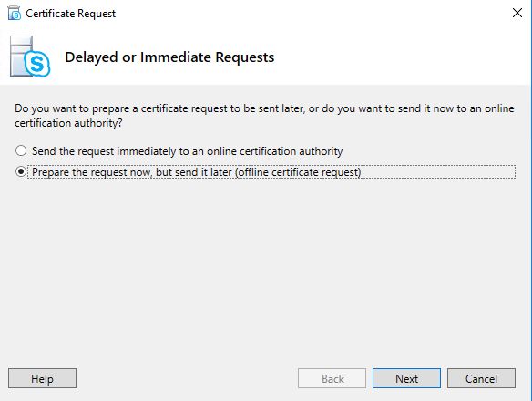Image resolution: width=532 pixels, height=401 pixels.
Task: Click the "Delayed or Immediate Requests" heading
Action: (169, 57)
